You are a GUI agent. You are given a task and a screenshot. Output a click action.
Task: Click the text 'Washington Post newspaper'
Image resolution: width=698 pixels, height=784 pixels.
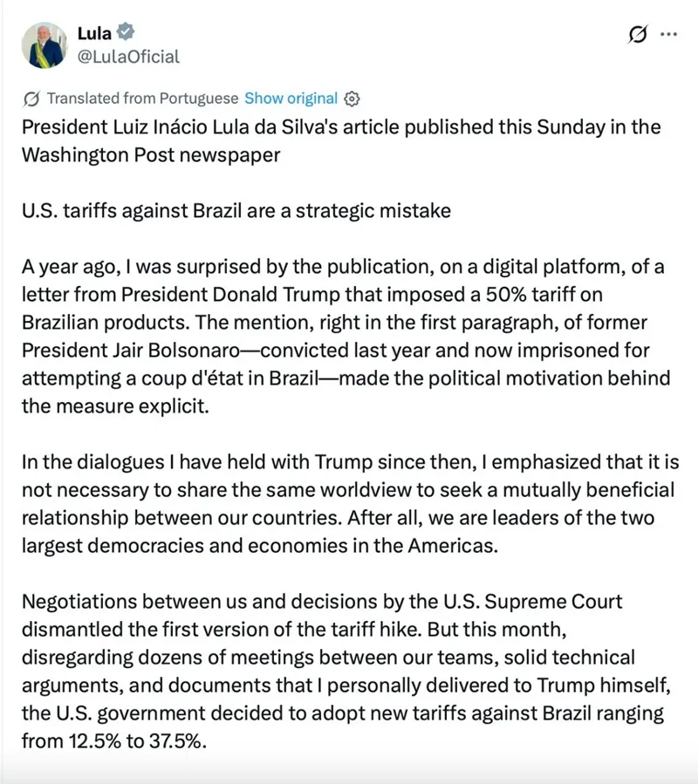(x=151, y=155)
